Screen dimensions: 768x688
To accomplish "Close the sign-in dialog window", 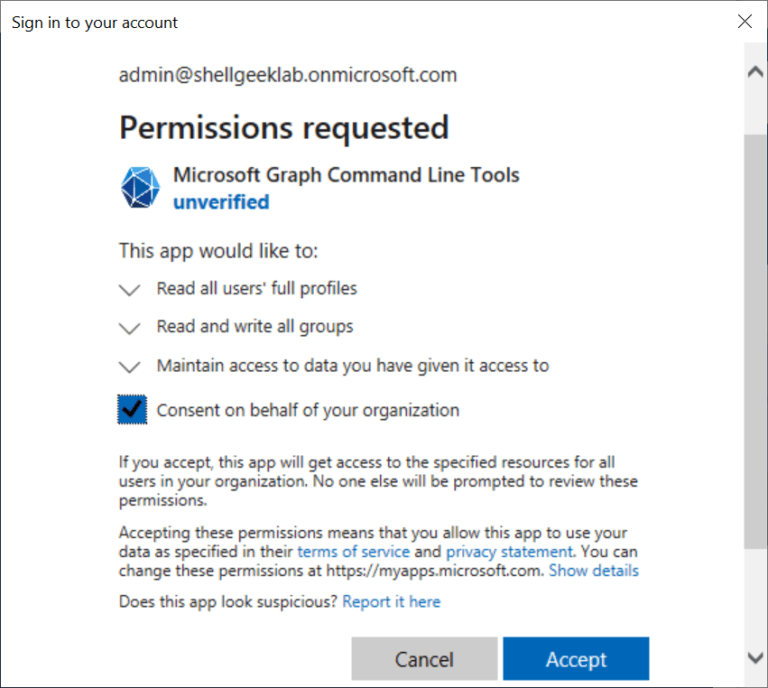I will tap(744, 21).
